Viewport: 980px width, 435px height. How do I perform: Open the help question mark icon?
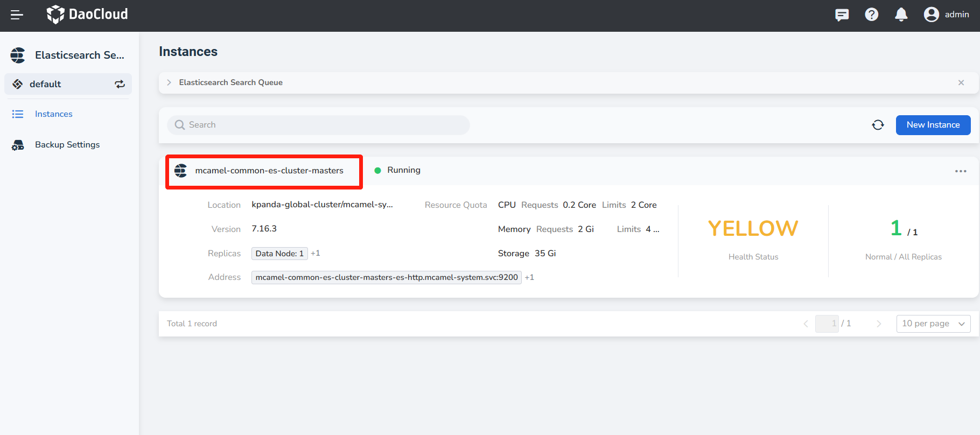pyautogui.click(x=871, y=15)
